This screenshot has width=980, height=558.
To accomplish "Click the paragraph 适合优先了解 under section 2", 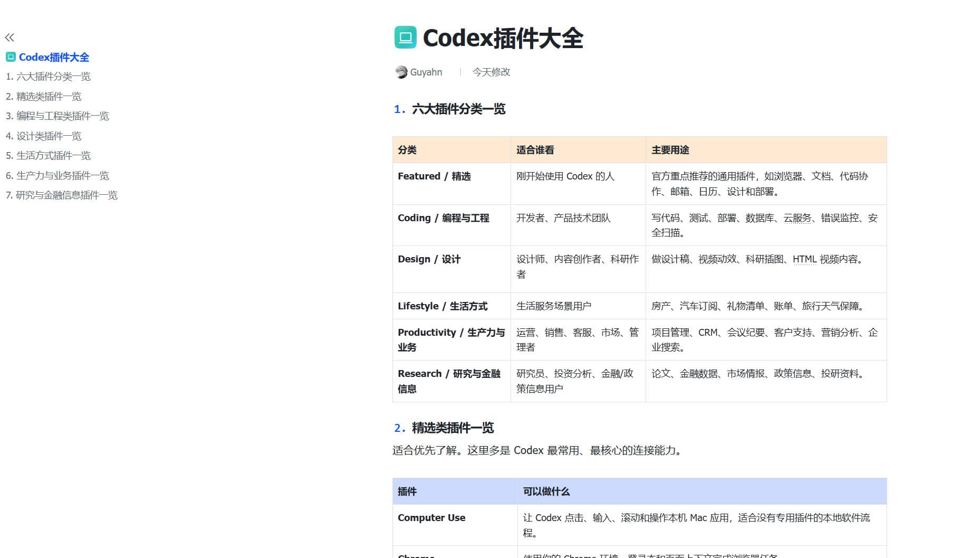I will [x=538, y=450].
